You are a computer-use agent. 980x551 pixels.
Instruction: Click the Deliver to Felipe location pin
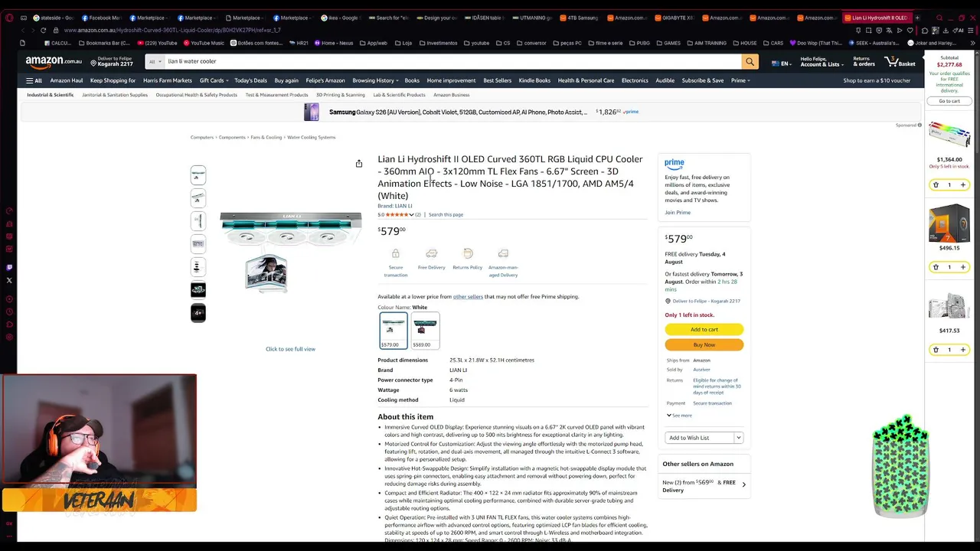pos(93,63)
